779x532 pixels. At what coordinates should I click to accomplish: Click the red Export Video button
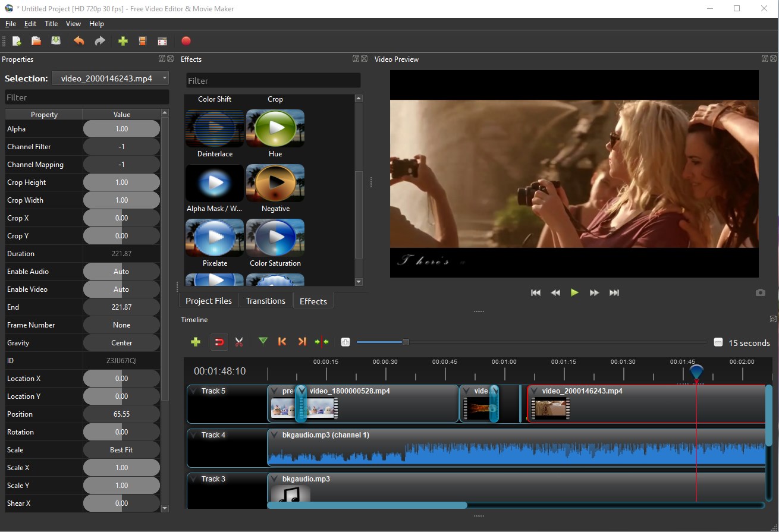[x=186, y=41]
